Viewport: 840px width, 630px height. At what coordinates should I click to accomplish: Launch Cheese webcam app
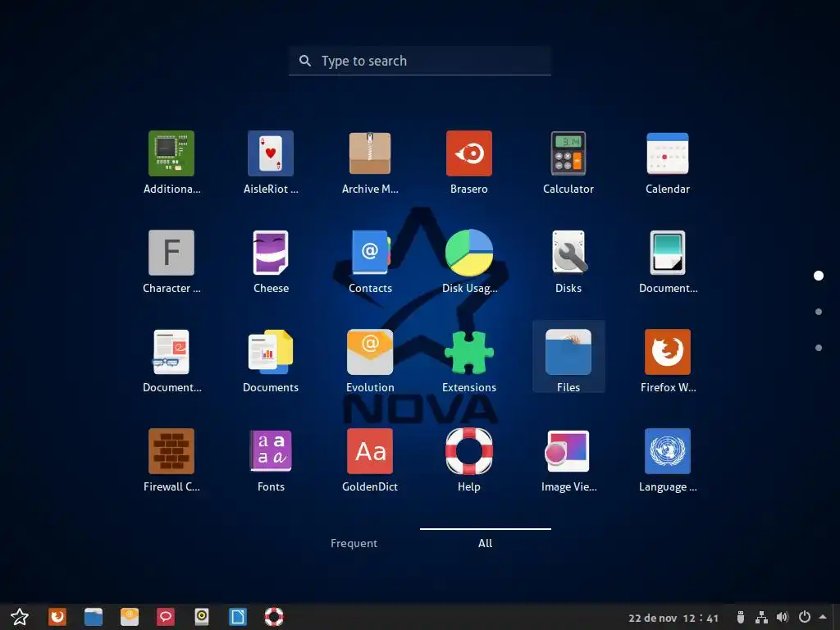point(271,262)
